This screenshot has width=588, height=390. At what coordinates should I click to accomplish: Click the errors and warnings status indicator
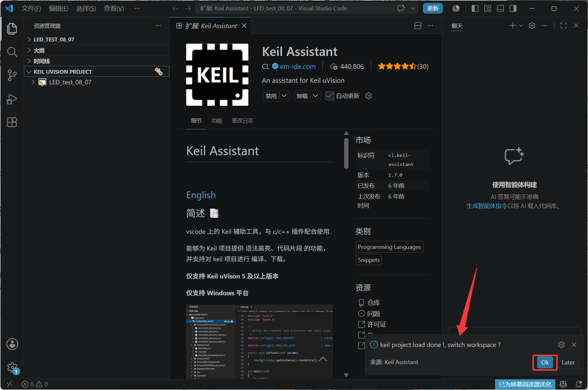35,384
